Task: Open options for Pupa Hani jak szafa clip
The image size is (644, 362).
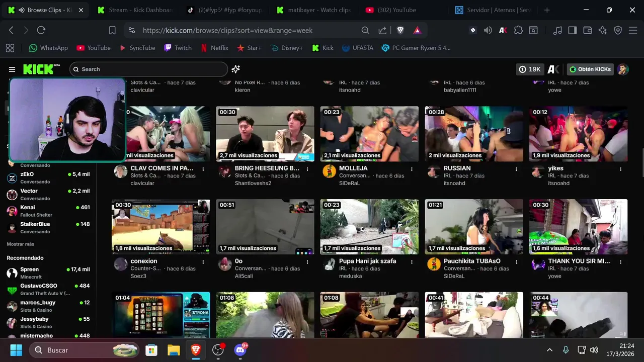Action: click(412, 262)
